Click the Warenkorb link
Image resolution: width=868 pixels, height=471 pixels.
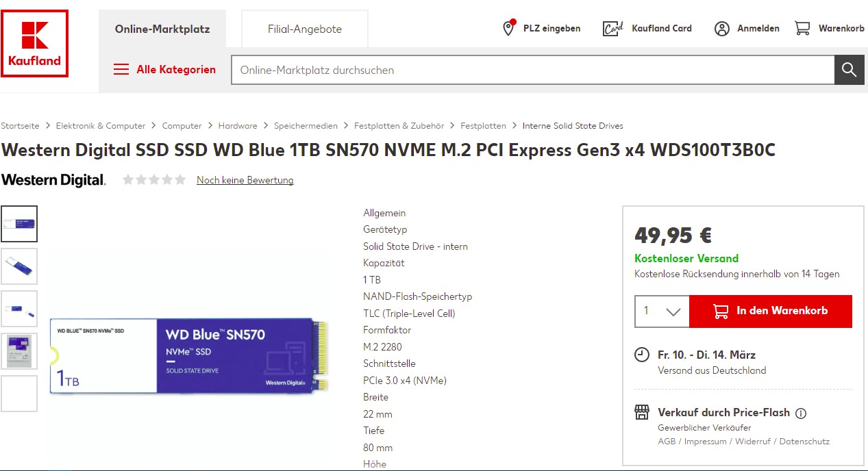(x=841, y=29)
